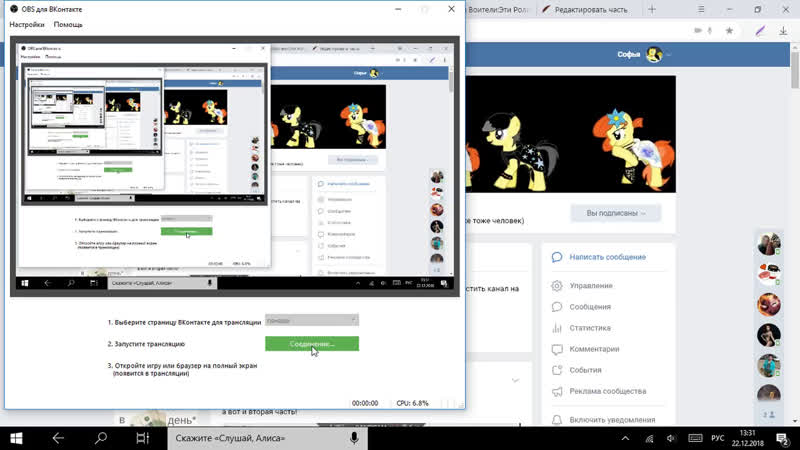Image resolution: width=800 pixels, height=450 pixels.
Task: Open the third friend avatar in the chat sidebar
Action: [769, 305]
